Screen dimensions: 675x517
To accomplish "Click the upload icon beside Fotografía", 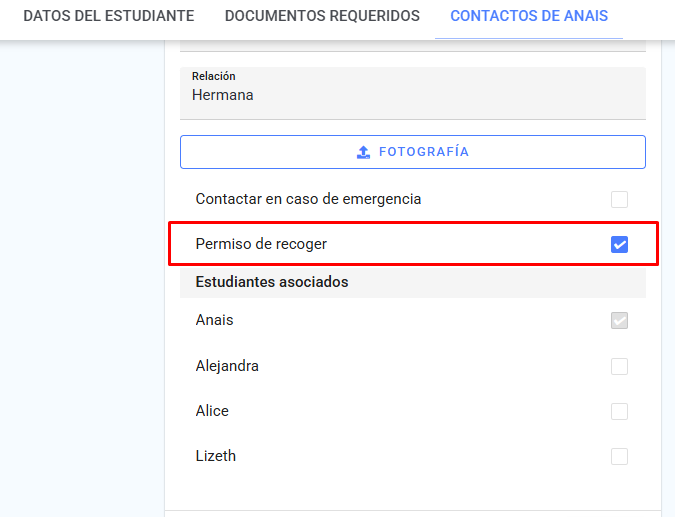I will 363,152.
